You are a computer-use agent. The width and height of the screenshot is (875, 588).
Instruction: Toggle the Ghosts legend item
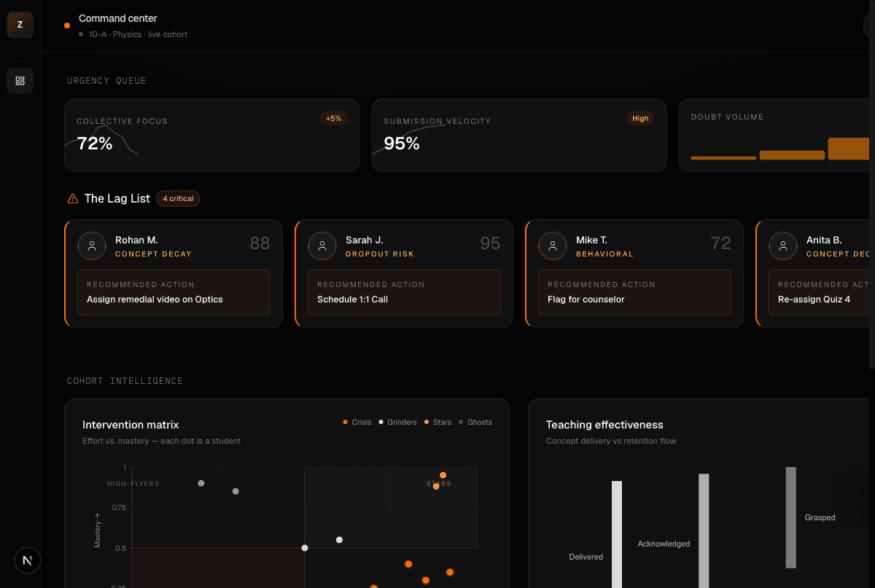pyautogui.click(x=475, y=422)
